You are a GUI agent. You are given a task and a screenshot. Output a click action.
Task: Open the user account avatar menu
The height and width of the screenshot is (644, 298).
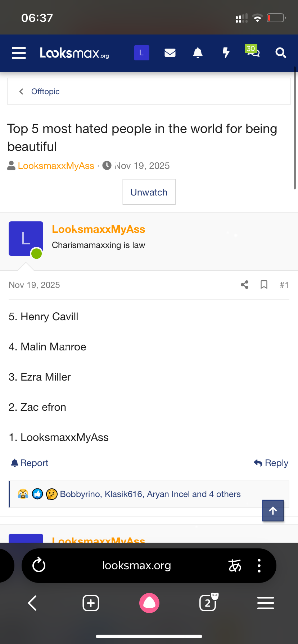(141, 53)
